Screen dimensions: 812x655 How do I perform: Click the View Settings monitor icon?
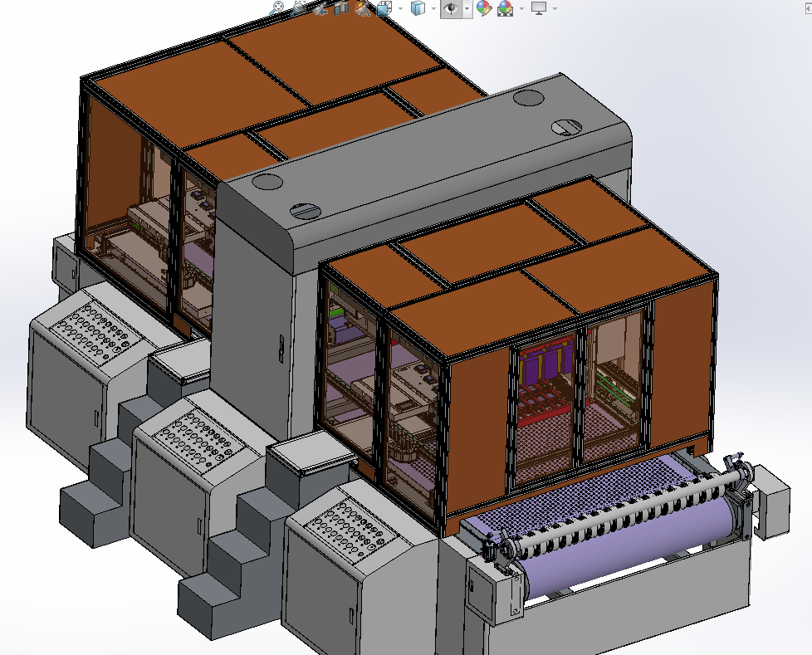pyautogui.click(x=539, y=7)
